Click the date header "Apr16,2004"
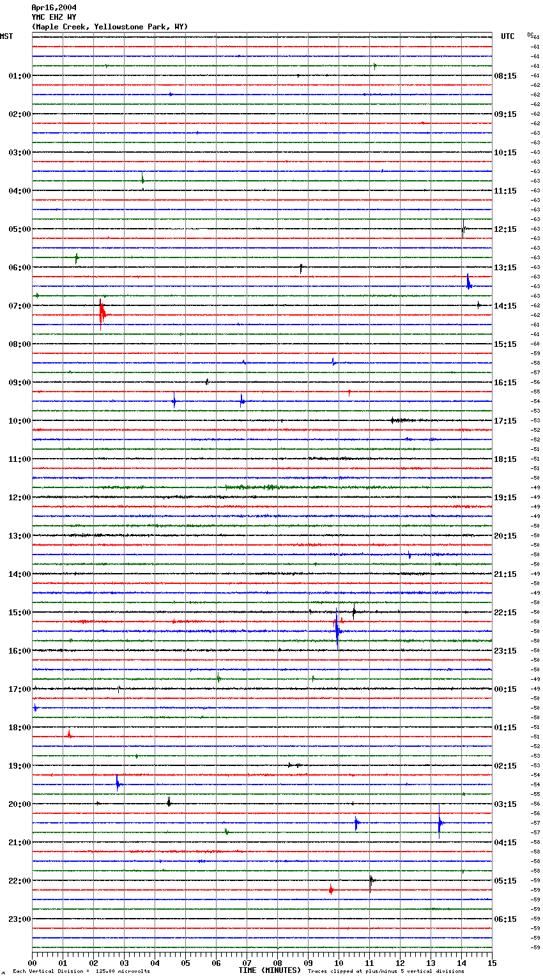The image size is (543, 980). click(54, 8)
